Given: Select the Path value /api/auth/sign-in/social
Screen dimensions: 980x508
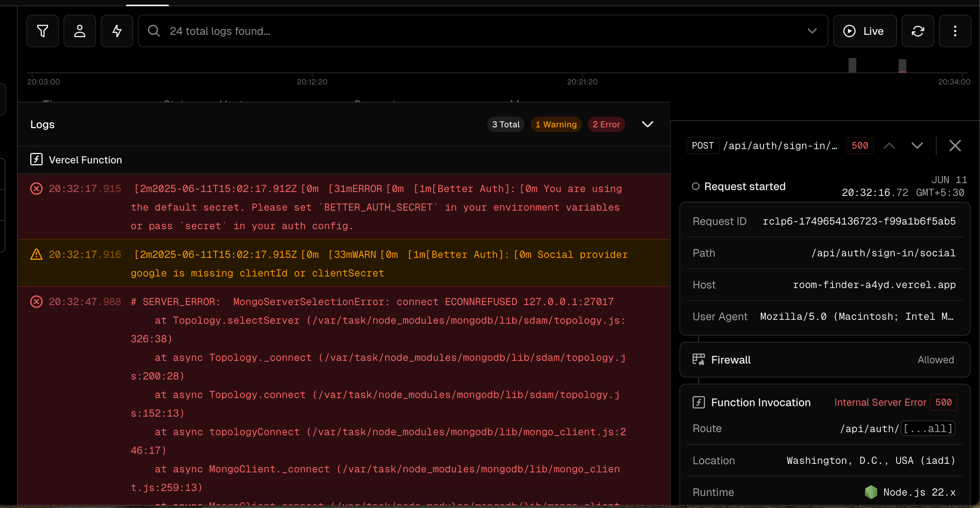Looking at the screenshot, I should click(884, 253).
